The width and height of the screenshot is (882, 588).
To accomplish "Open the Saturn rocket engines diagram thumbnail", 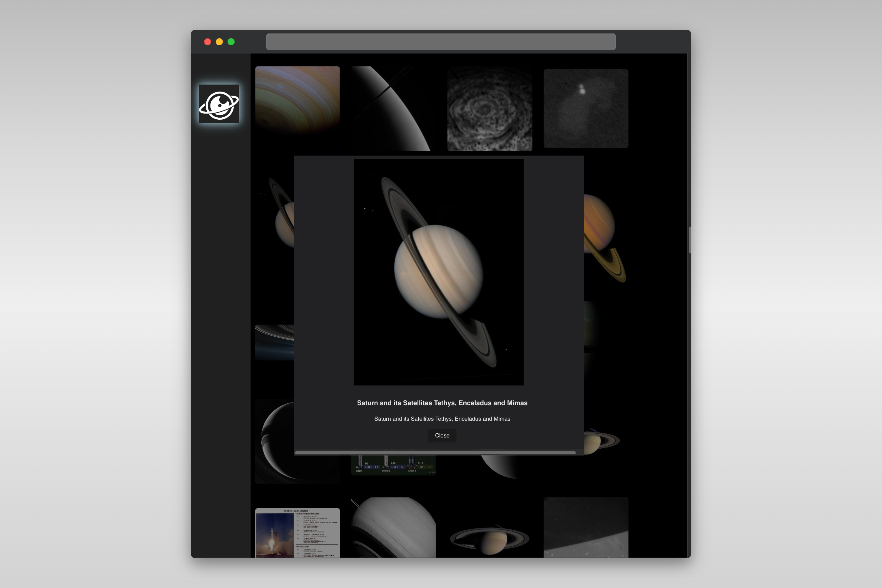I will click(393, 465).
